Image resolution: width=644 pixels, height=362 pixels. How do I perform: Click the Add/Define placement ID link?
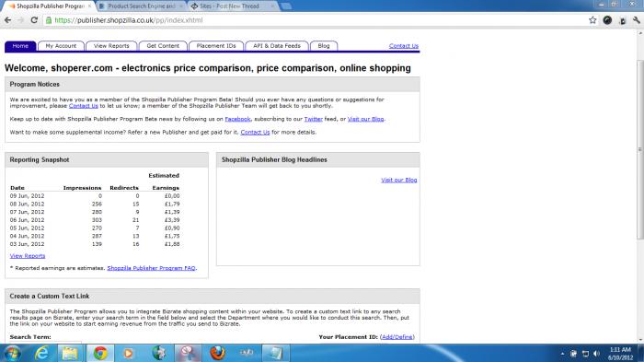[397, 336]
